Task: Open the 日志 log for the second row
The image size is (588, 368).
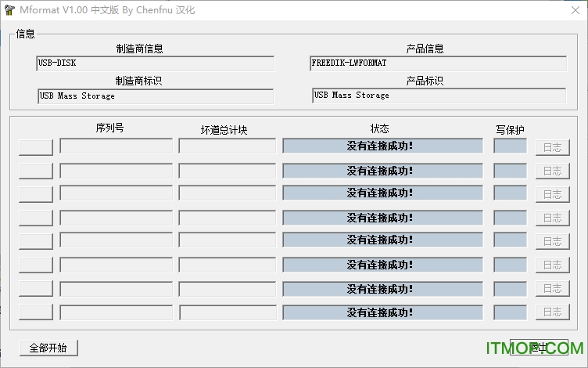Action: (x=552, y=171)
